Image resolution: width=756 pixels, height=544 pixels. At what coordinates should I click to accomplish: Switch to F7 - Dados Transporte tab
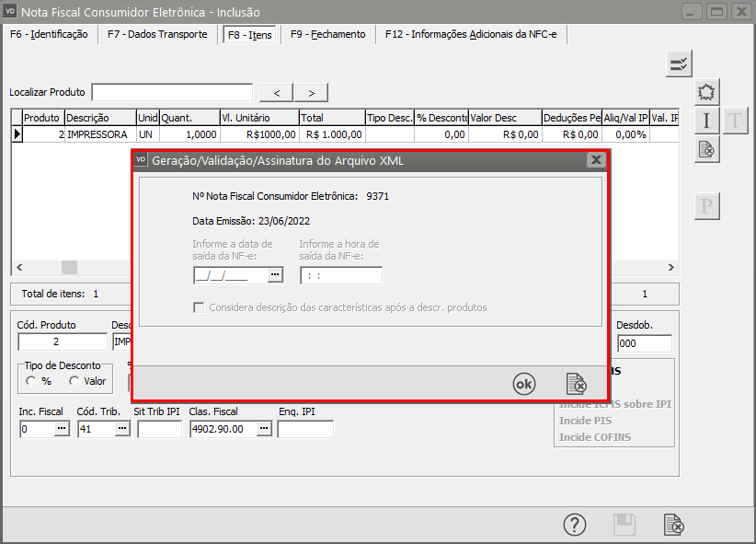pos(157,34)
